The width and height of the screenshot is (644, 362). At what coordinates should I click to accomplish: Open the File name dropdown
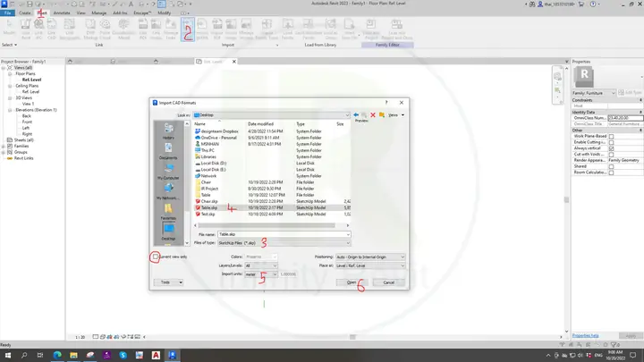click(348, 234)
